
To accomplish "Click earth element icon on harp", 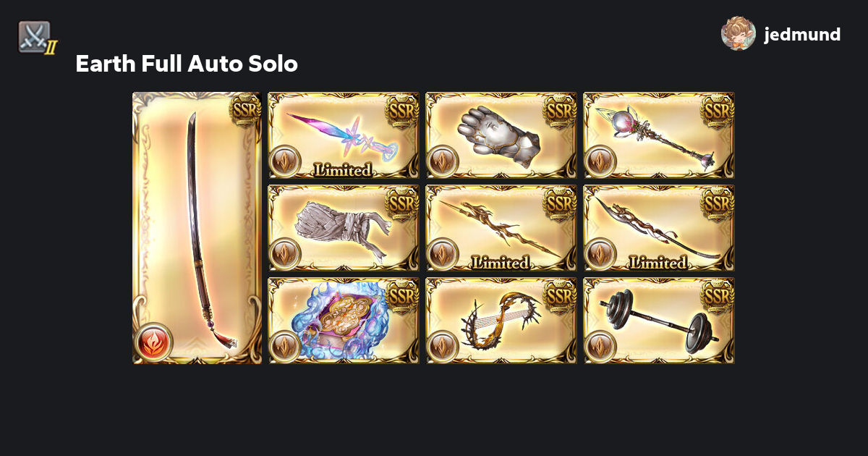I will pyautogui.click(x=443, y=347).
